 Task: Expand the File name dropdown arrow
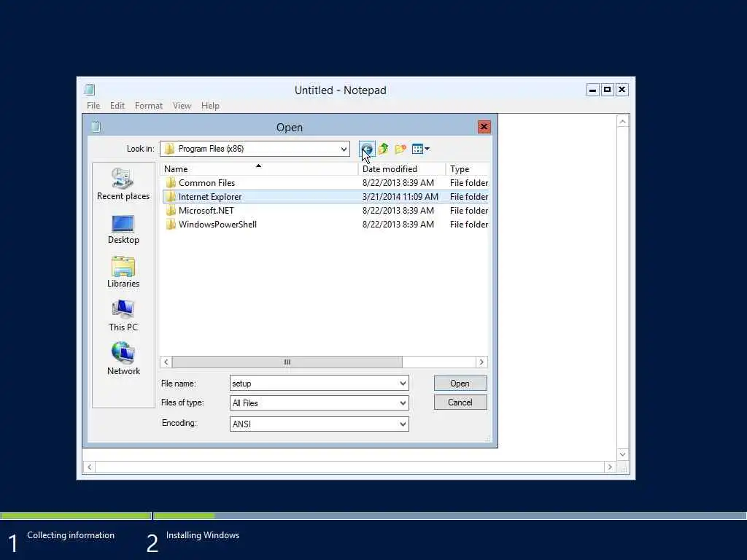click(403, 384)
